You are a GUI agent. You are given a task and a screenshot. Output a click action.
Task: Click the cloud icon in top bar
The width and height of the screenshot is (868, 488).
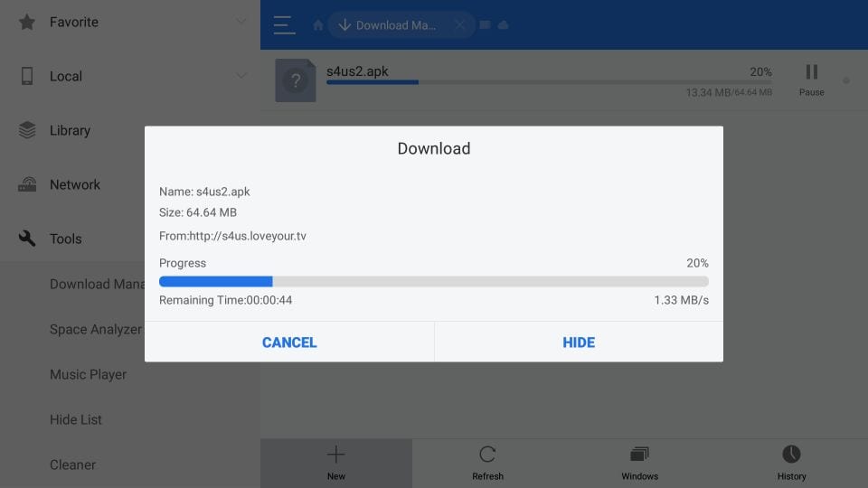click(504, 25)
